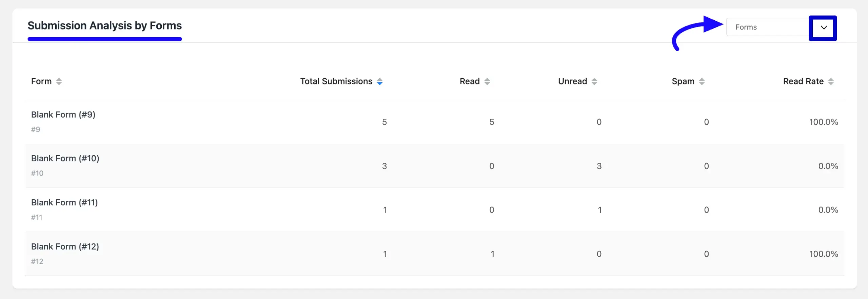Viewport: 868px width, 299px height.
Task: Select Read Rate 0.0% for Form #10
Action: click(x=828, y=166)
